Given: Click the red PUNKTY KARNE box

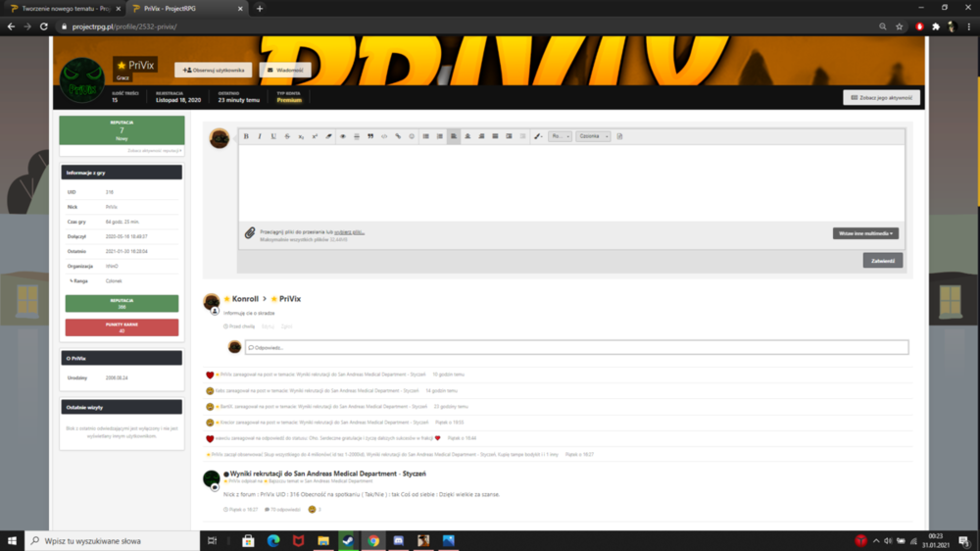Looking at the screenshot, I should click(122, 327).
